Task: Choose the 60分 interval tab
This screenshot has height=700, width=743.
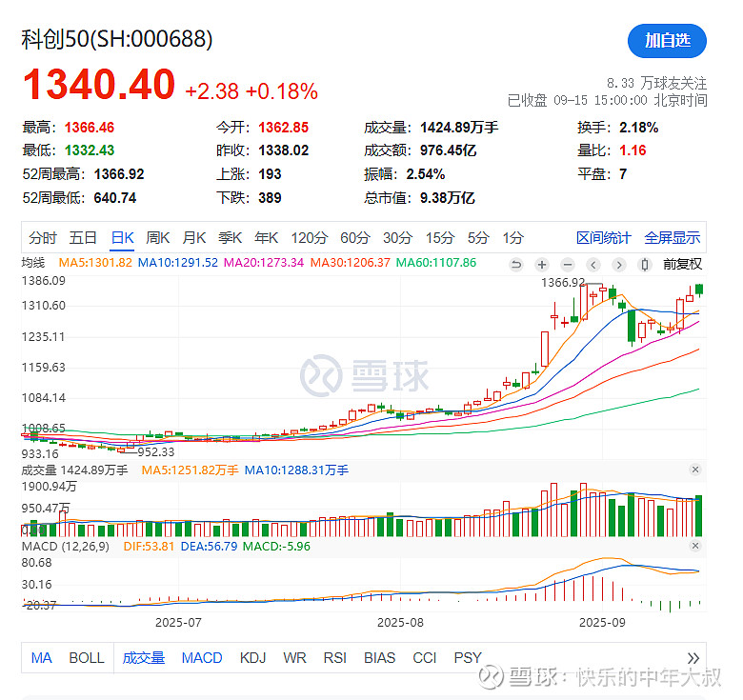Action: pyautogui.click(x=355, y=238)
